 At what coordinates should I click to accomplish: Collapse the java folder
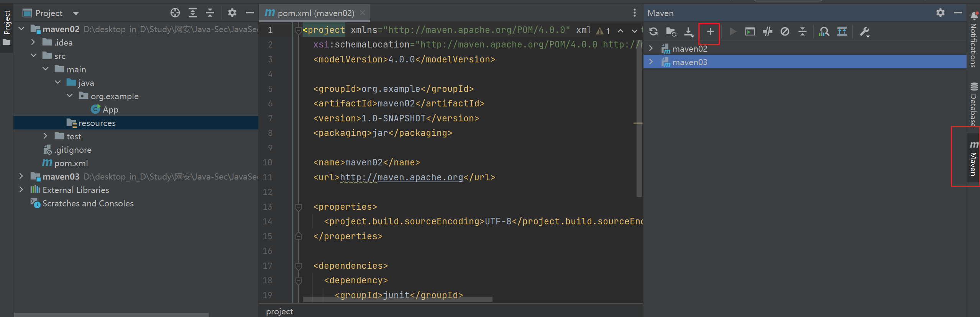(58, 82)
